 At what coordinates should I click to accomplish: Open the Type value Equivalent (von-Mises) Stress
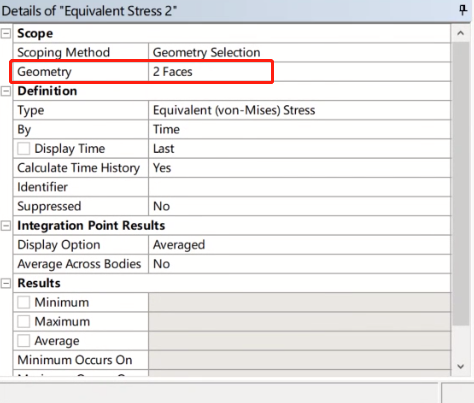click(x=299, y=110)
